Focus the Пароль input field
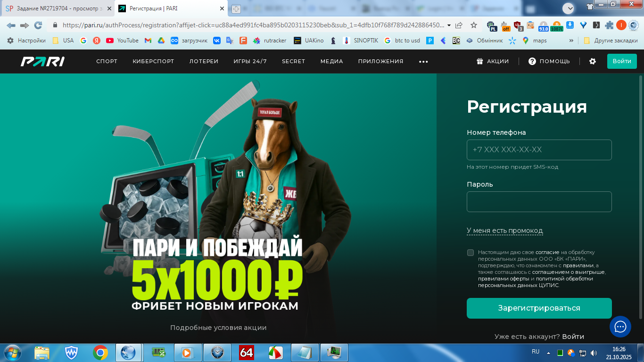This screenshot has width=644, height=362. [539, 202]
